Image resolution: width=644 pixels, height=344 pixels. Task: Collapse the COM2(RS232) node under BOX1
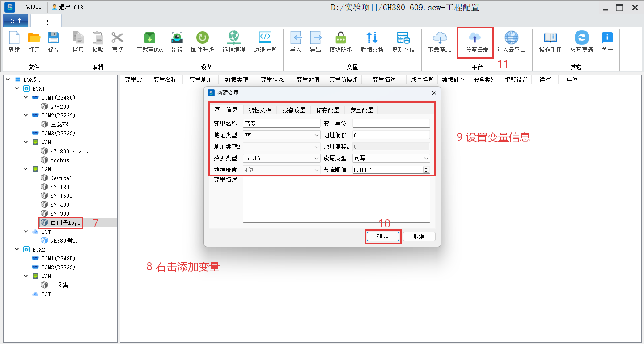tap(25, 115)
